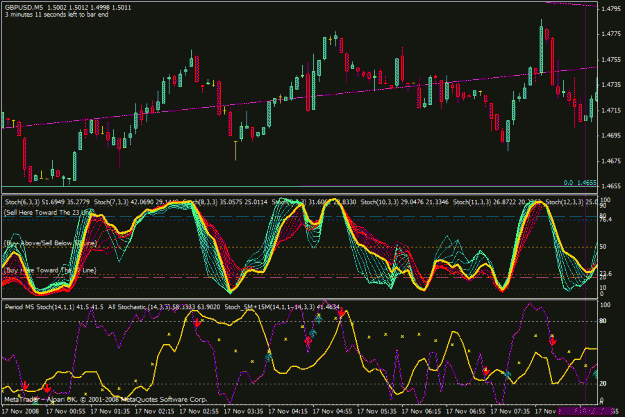Click the '17 Nov 02:15' time label

pos(155,411)
